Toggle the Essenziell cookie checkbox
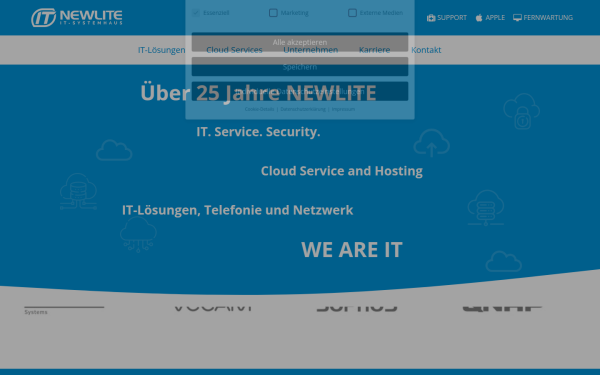 tap(196, 13)
